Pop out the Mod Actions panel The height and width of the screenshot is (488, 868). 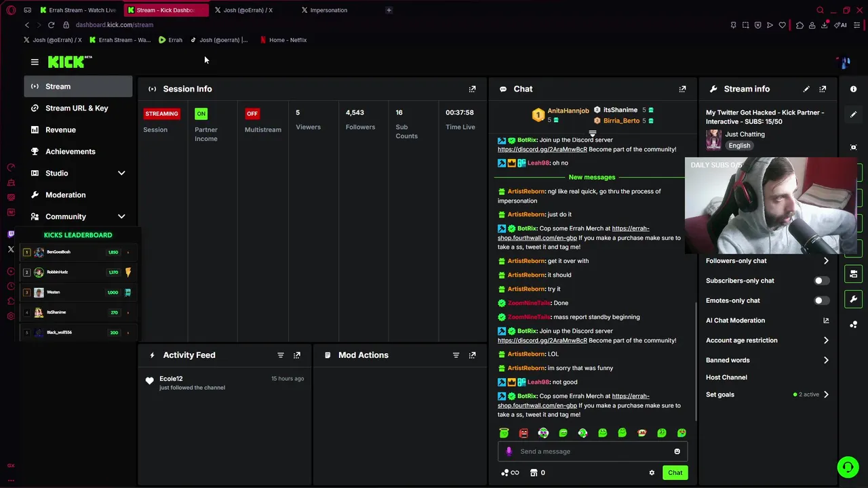(x=473, y=355)
